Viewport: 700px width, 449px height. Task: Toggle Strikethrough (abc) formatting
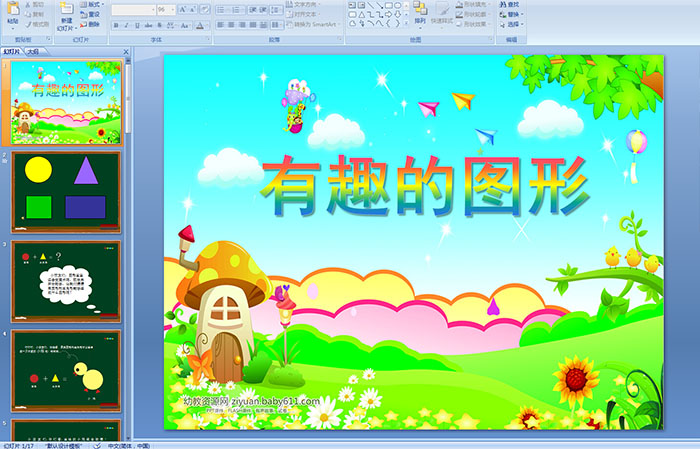[x=149, y=25]
